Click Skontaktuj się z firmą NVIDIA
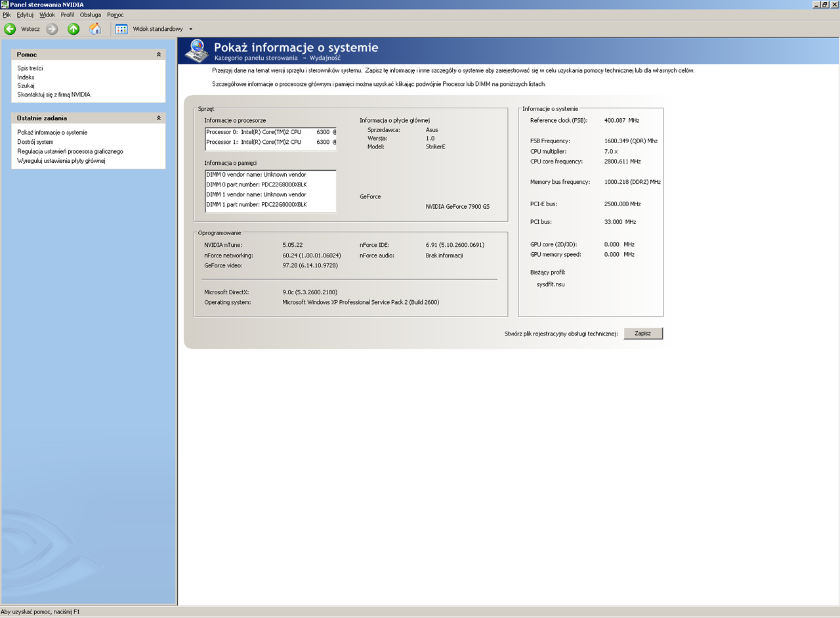The width and height of the screenshot is (840, 618). (x=54, y=95)
